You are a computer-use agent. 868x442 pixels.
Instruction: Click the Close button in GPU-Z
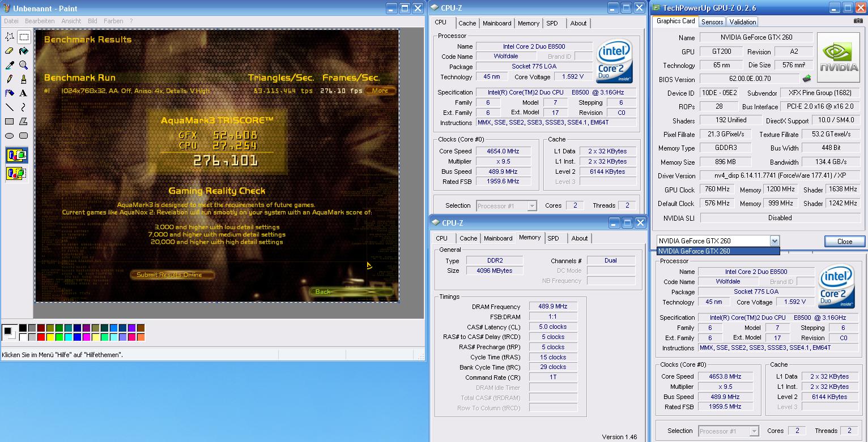(x=845, y=241)
